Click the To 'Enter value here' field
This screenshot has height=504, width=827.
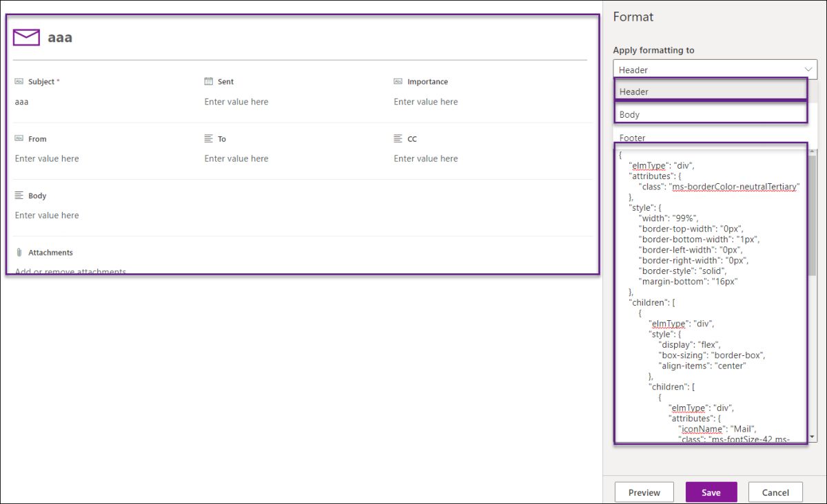coord(236,158)
